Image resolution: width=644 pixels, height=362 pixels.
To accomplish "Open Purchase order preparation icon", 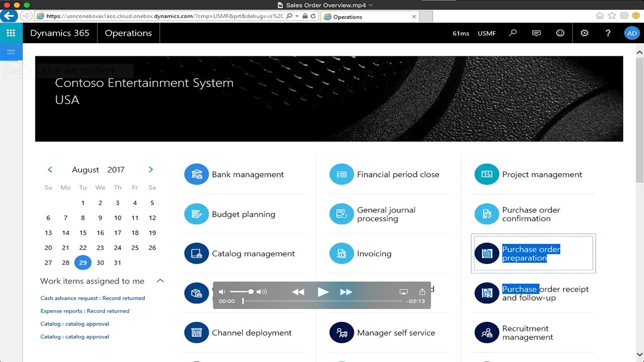I will [487, 253].
